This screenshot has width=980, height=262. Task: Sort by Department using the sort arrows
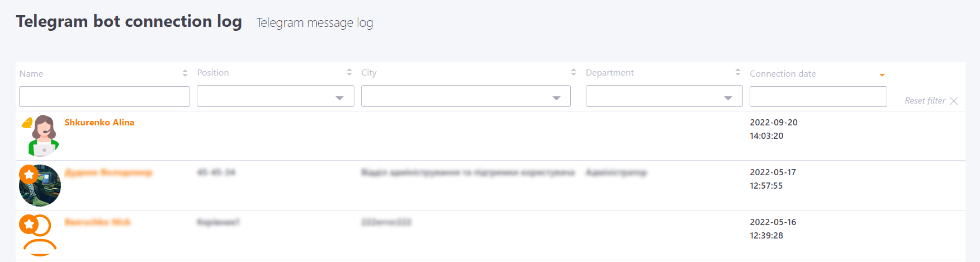(x=738, y=72)
